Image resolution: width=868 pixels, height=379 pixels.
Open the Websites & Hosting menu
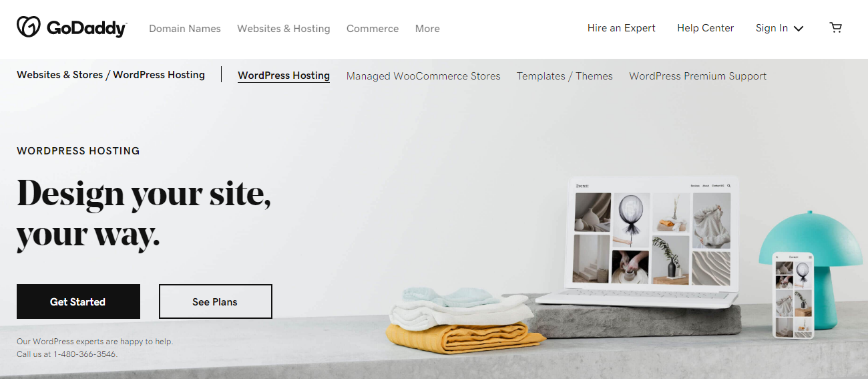[x=284, y=29]
